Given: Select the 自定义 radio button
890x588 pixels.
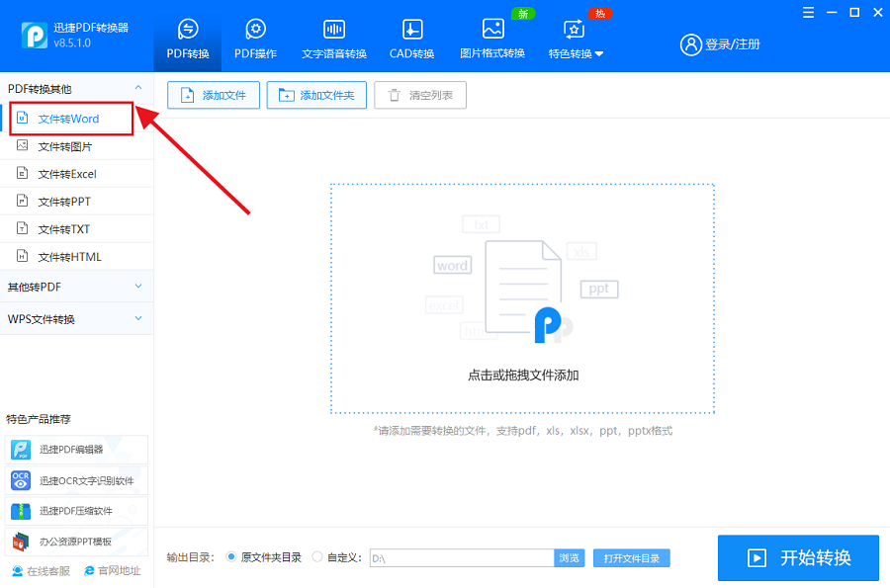Looking at the screenshot, I should click(317, 556).
